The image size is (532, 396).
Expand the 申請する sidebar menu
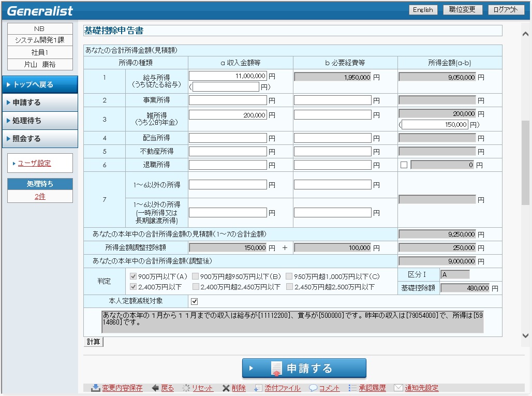click(40, 102)
